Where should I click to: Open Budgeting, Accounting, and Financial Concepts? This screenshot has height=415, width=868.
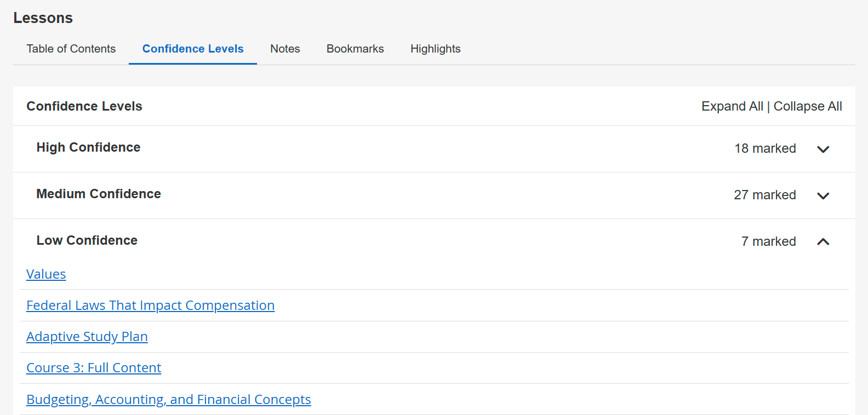tap(169, 400)
